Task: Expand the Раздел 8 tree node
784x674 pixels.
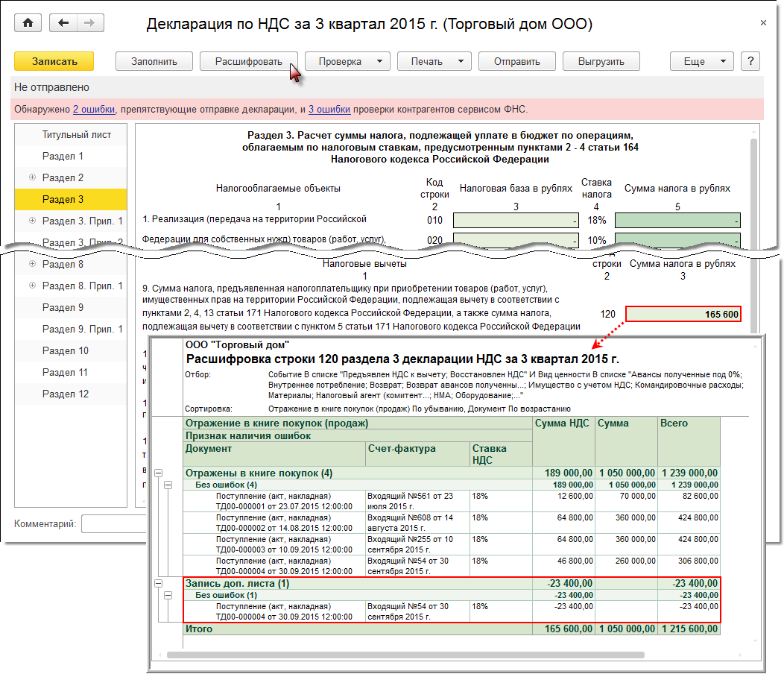Action: pyautogui.click(x=32, y=265)
